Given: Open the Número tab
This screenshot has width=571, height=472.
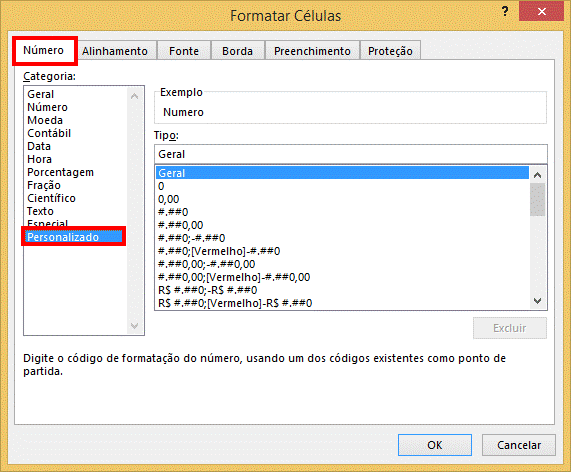Looking at the screenshot, I should click(44, 50).
